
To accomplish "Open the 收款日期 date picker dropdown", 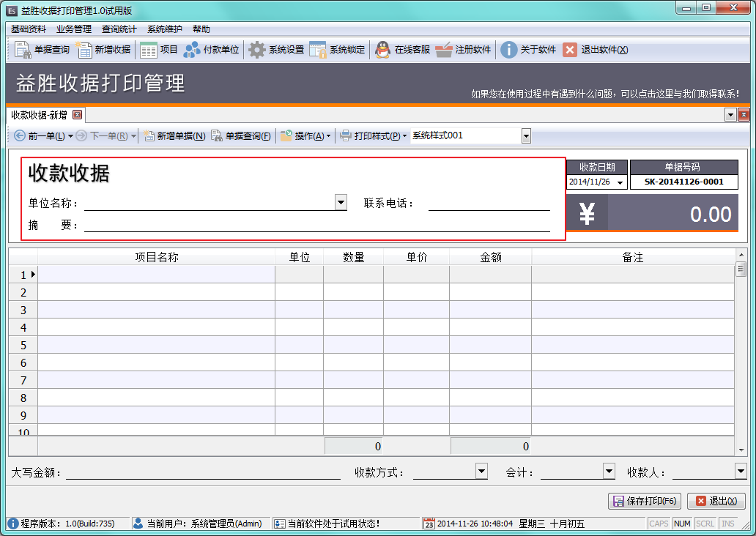I will point(620,182).
